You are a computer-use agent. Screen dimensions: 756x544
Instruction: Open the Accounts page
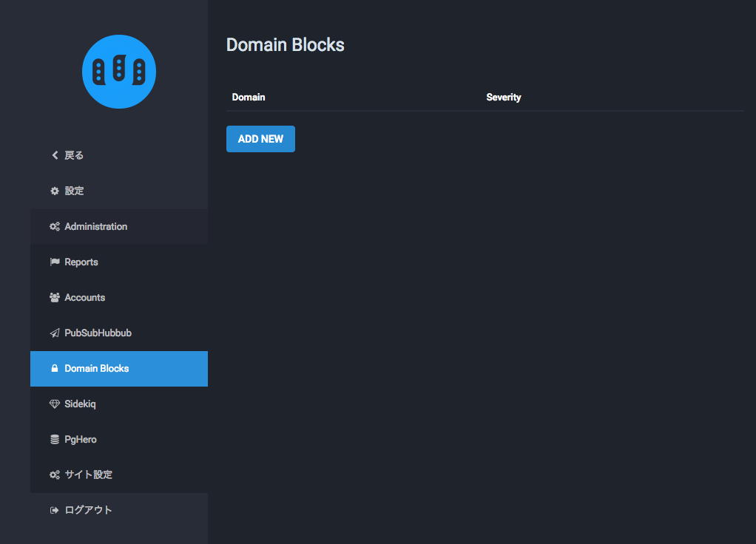pos(119,297)
